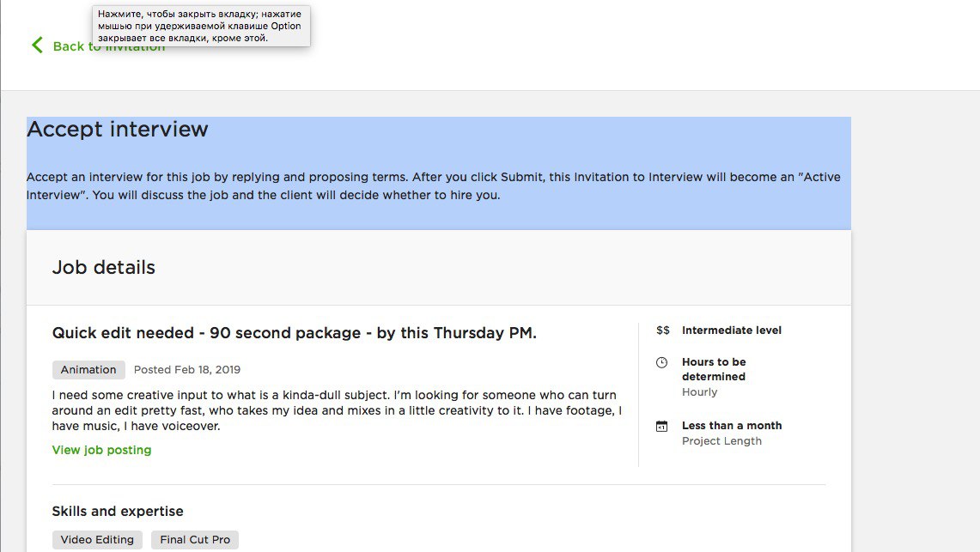Click the Quick edit needed job title
Image resolution: width=980 pixels, height=552 pixels.
pyautogui.click(x=295, y=333)
